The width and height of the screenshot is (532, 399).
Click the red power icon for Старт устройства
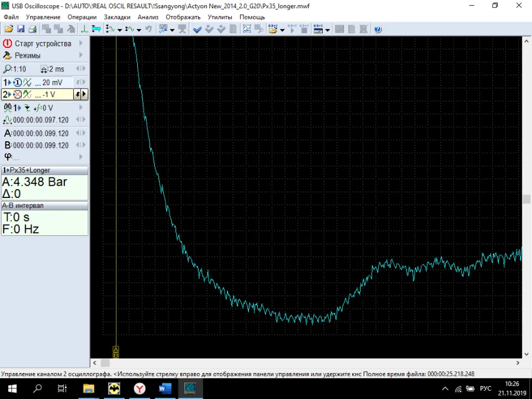(8, 44)
